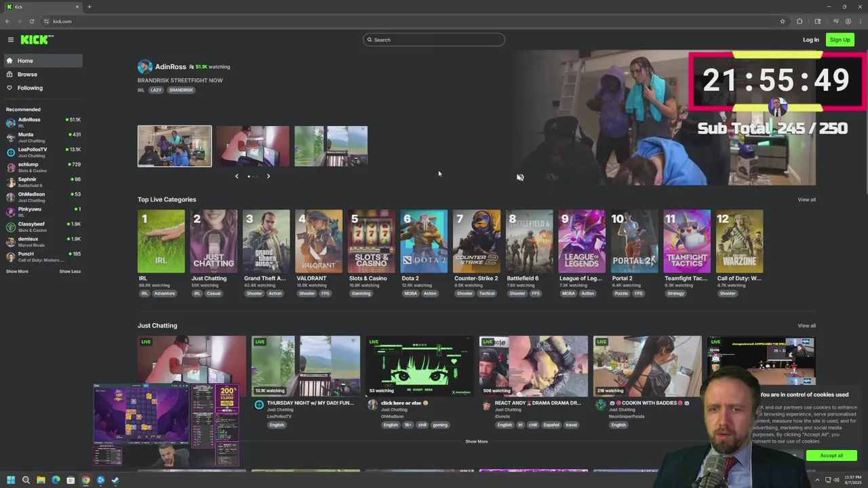Open Windows Start menu
868x488 pixels.
click(x=11, y=481)
